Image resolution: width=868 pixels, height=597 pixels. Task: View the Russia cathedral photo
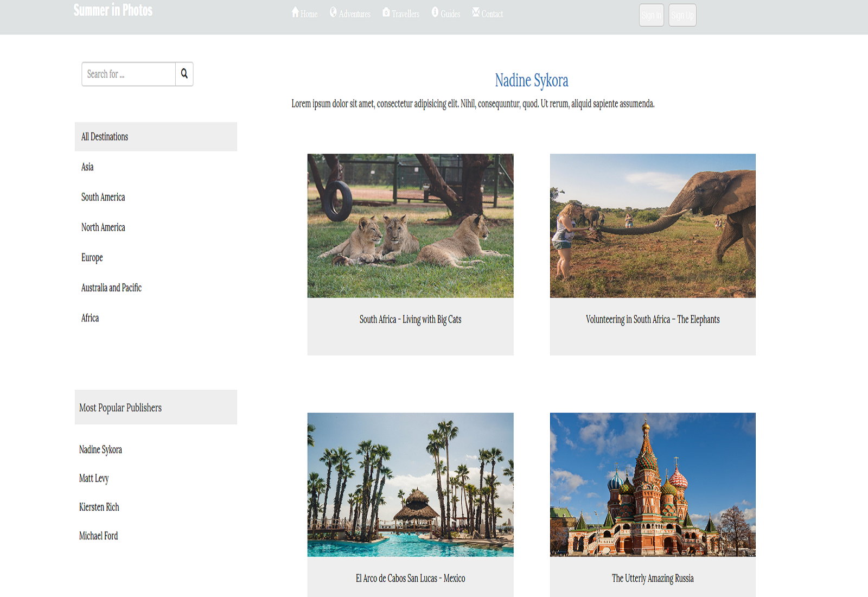tap(652, 485)
